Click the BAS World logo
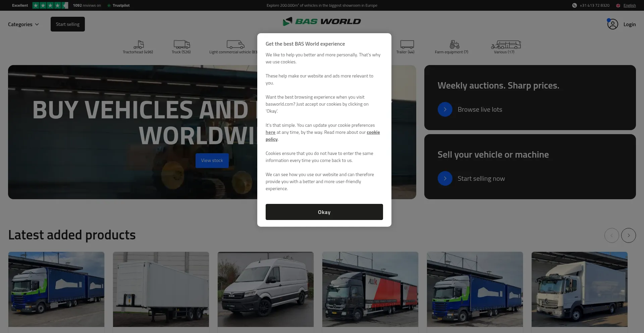644x333 pixels. pyautogui.click(x=322, y=21)
